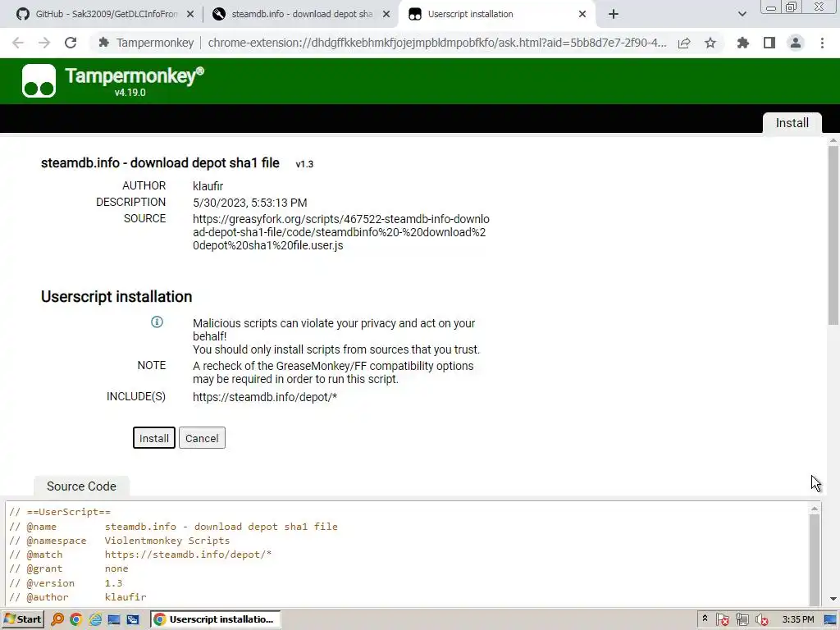This screenshot has width=840, height=630.
Task: Click the https://steamdb.info/depot/* include text
Action: click(x=265, y=398)
